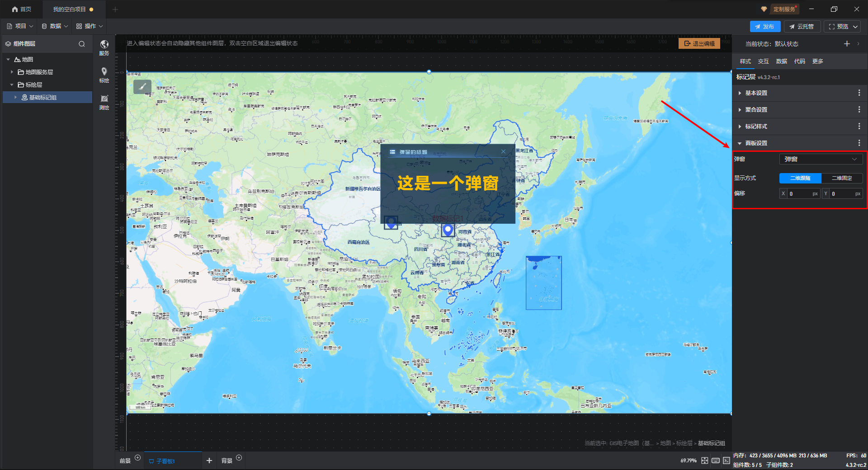
Task: Click the 这是一个弹窗 popup text
Action: [448, 183]
